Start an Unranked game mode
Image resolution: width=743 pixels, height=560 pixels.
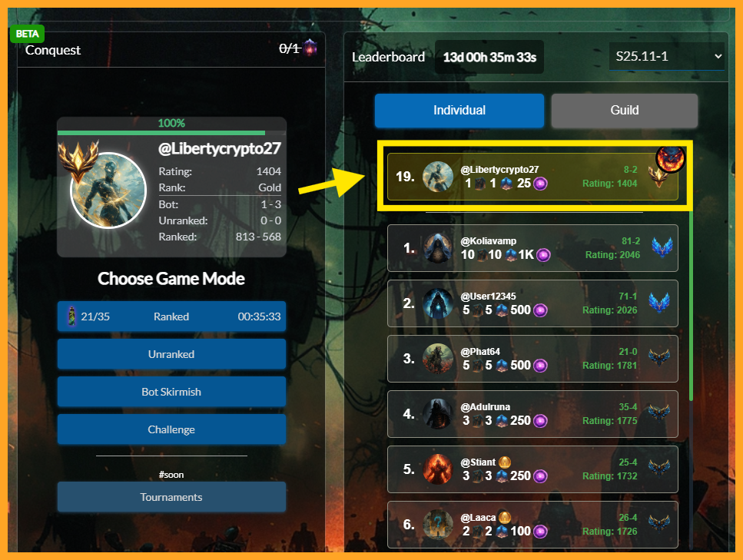[x=171, y=354]
